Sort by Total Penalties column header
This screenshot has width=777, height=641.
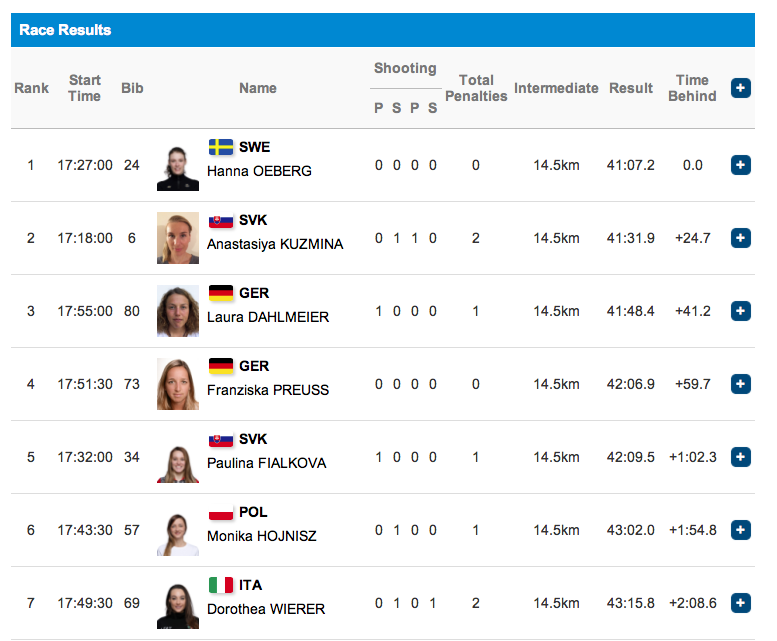[x=476, y=88]
